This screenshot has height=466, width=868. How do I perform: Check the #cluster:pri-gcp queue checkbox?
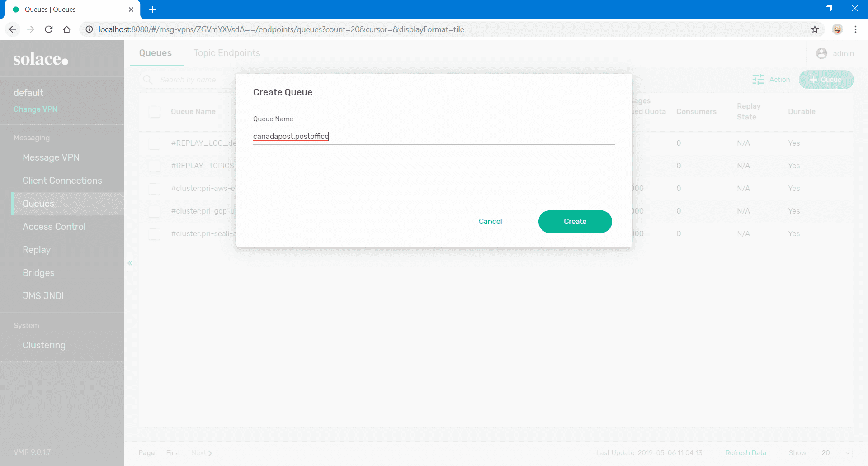[154, 211]
